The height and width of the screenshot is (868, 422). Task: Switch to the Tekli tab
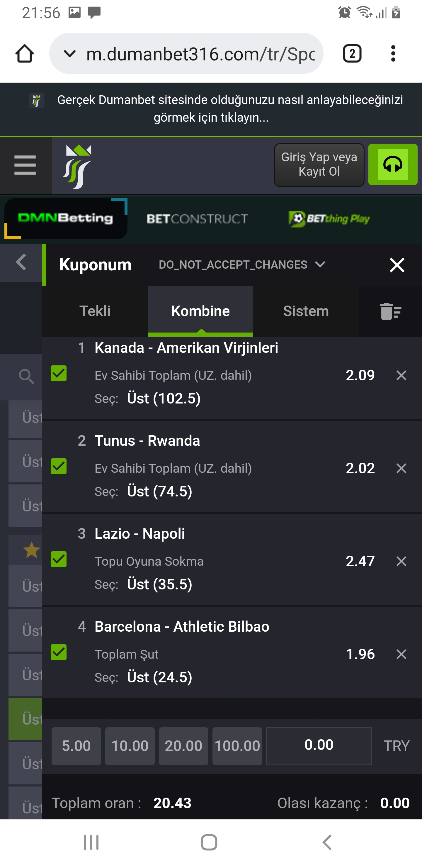(95, 311)
